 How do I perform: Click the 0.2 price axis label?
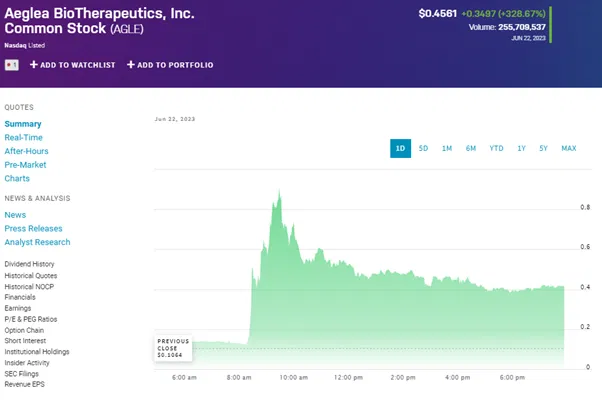[585, 327]
